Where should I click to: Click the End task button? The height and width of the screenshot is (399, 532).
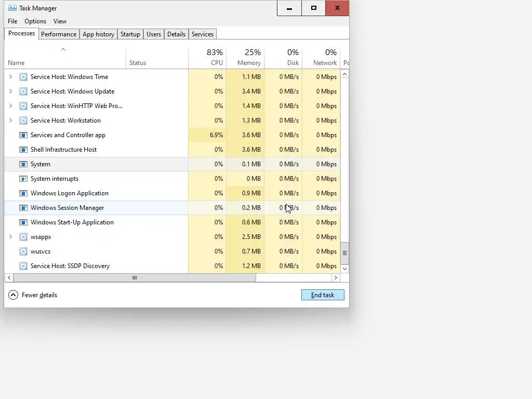(x=323, y=295)
